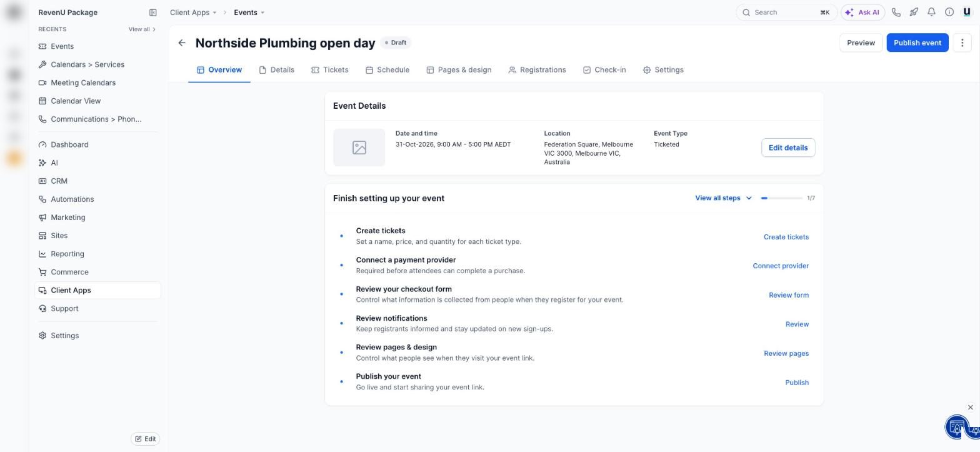This screenshot has height=452, width=980.
Task: Collapse the sidebar panel icon
Action: 152,13
